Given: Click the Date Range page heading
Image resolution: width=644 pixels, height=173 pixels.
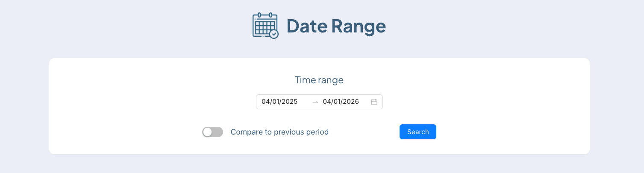Looking at the screenshot, I should click(336, 26).
